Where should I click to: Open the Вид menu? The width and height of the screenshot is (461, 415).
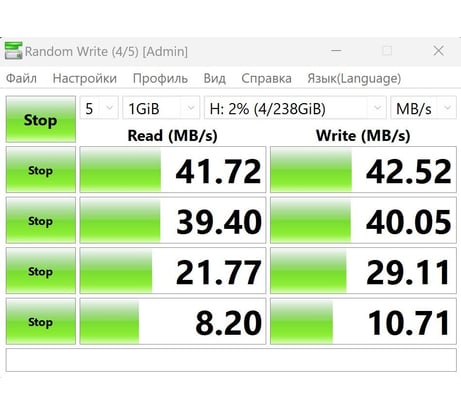coord(215,79)
